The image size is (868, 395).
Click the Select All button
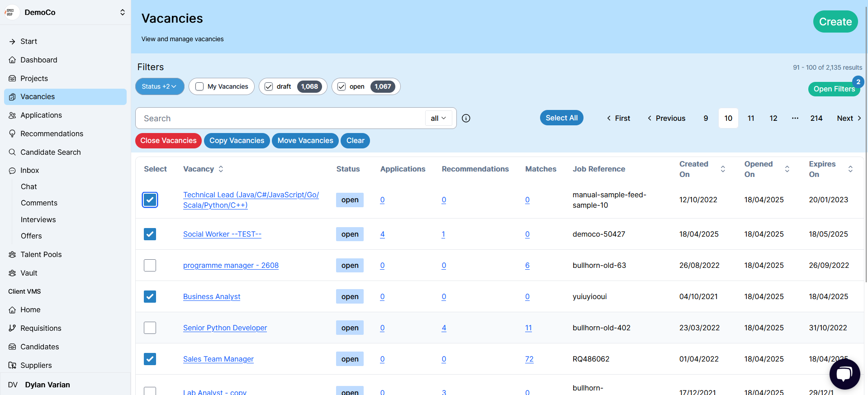[561, 118]
